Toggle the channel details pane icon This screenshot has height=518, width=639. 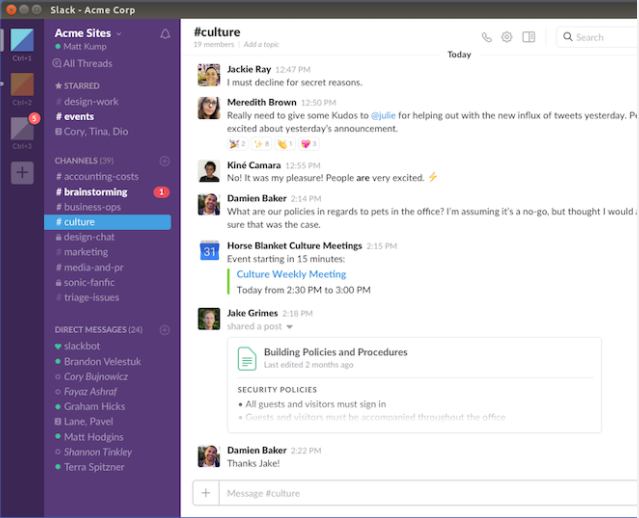pyautogui.click(x=529, y=37)
